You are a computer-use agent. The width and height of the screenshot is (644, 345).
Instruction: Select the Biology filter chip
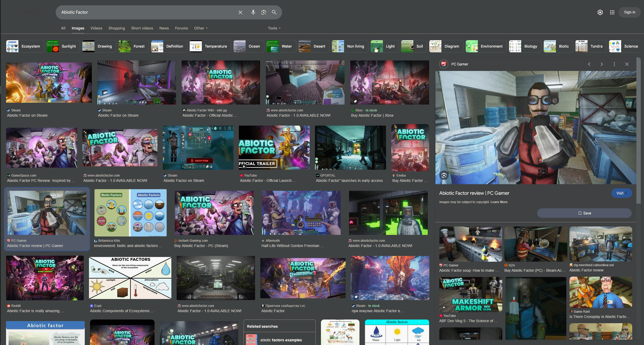pos(525,46)
